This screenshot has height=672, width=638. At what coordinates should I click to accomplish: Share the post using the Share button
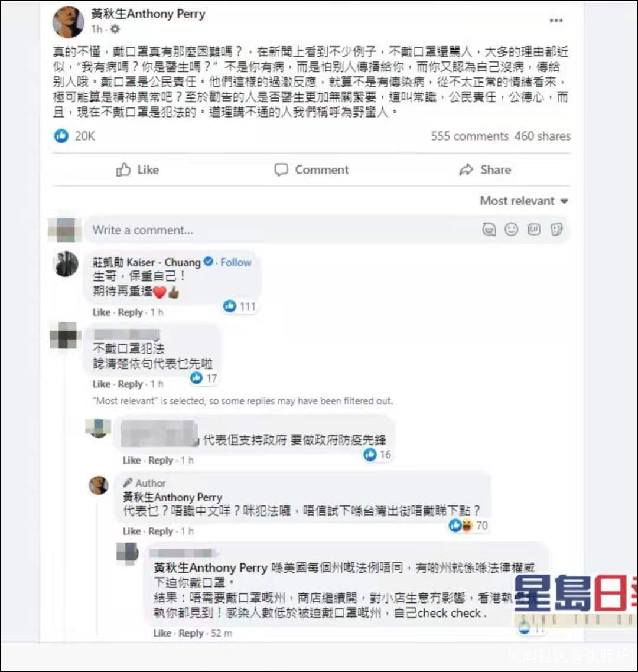[x=485, y=169]
